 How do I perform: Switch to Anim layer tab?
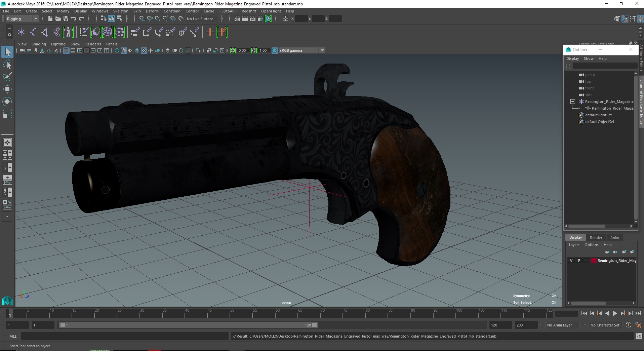(614, 238)
